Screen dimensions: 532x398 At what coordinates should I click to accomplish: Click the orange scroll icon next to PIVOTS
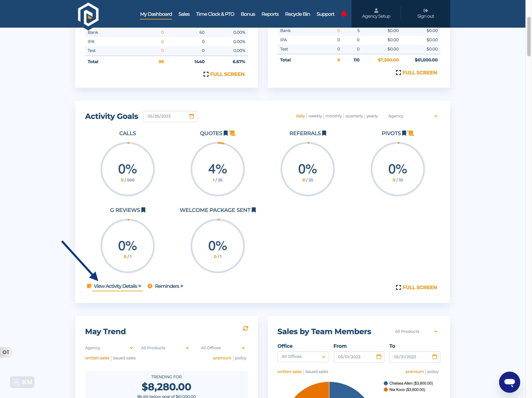point(411,133)
